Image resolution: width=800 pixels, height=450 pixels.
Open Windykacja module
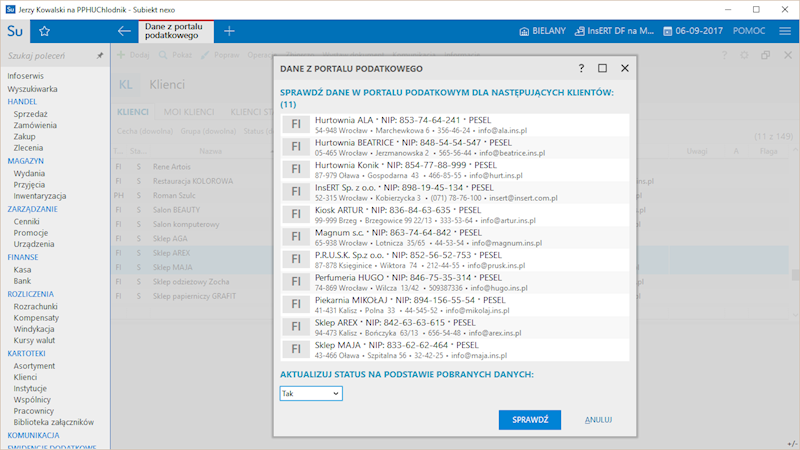pyautogui.click(x=34, y=329)
